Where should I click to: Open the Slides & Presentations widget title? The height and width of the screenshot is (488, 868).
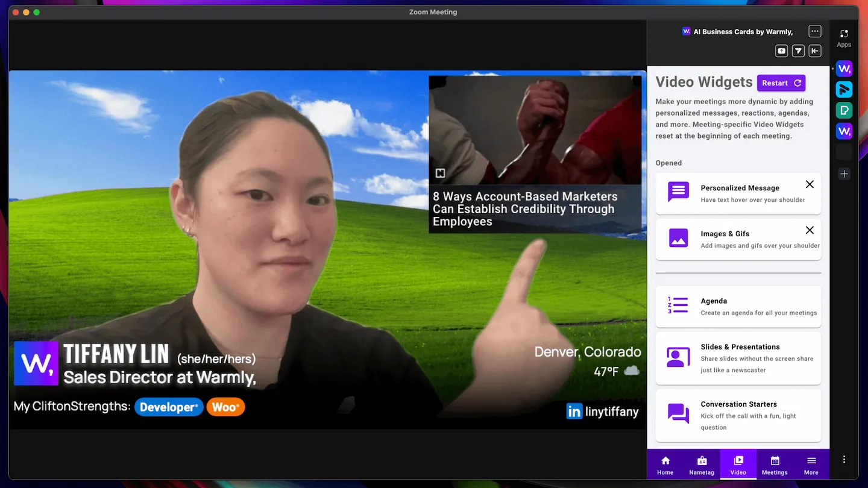coord(740,347)
